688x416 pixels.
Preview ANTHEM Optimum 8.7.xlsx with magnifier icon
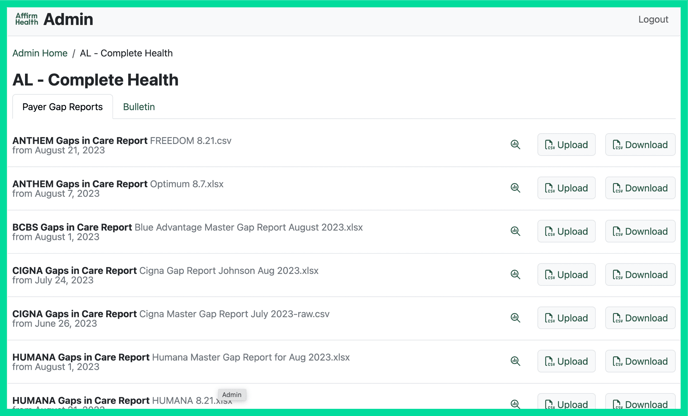pos(515,188)
